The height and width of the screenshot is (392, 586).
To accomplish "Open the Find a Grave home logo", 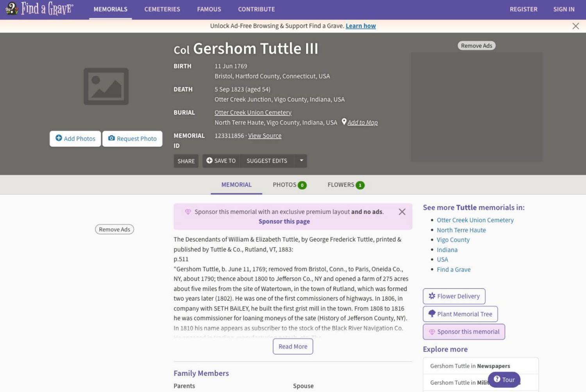I will [x=39, y=9].
